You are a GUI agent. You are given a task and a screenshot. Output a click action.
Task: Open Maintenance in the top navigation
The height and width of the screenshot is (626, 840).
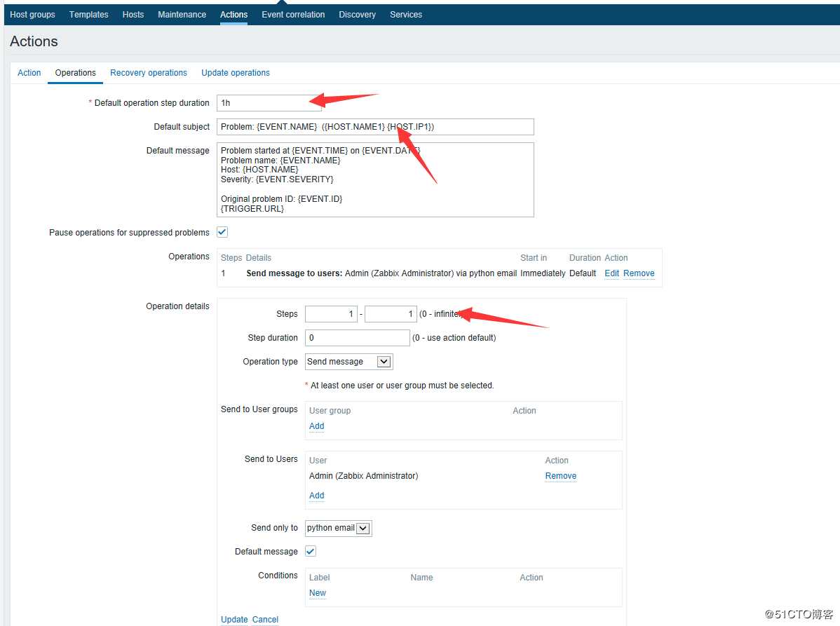coord(182,15)
